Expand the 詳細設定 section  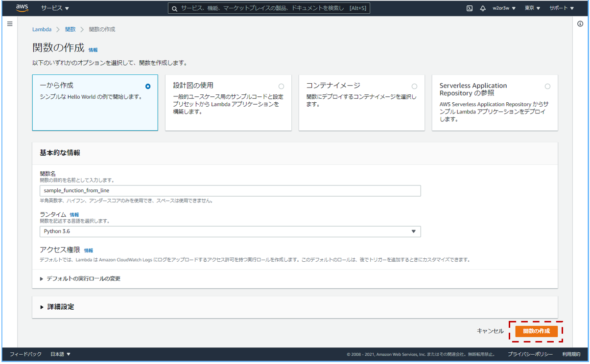pos(62,307)
